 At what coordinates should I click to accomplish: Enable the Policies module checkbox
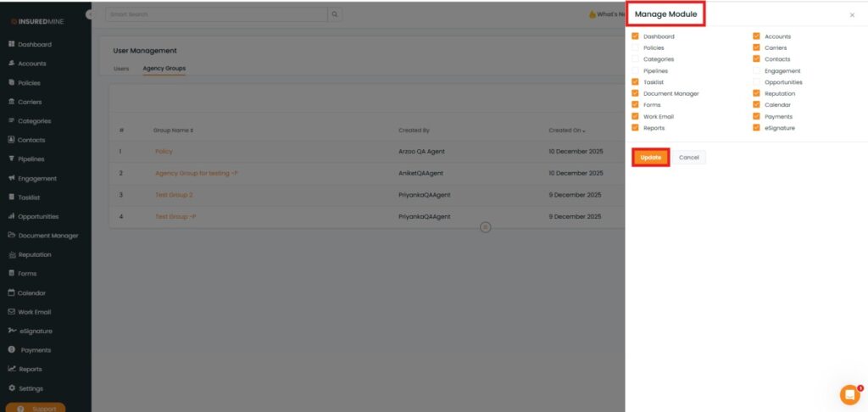[635, 48]
